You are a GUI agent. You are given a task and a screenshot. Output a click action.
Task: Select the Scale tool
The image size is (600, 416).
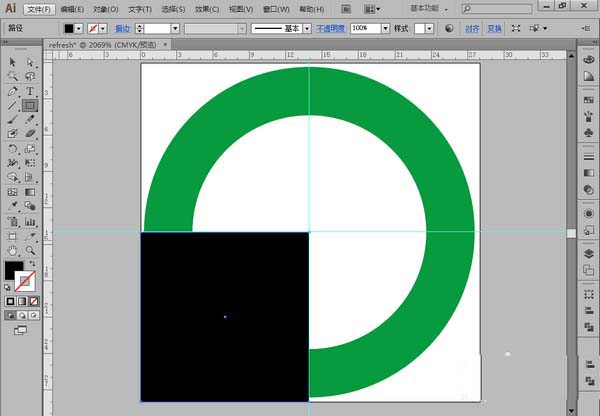point(30,148)
